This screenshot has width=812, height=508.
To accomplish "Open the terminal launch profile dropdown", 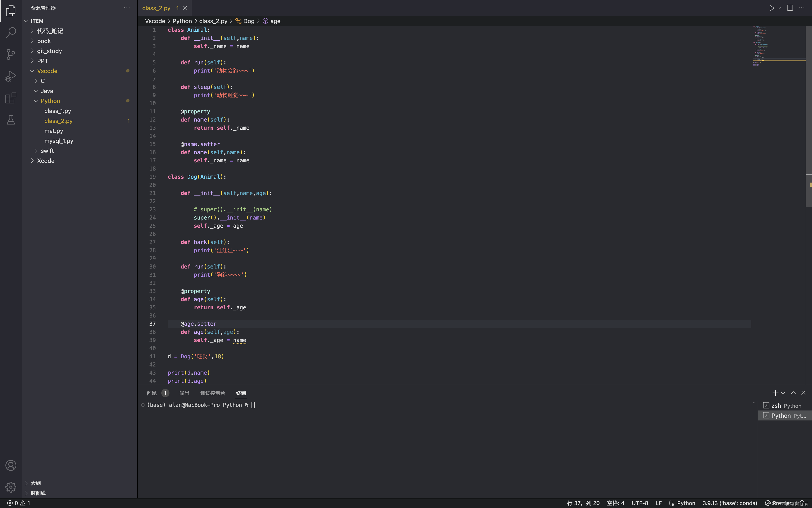I will coord(783,393).
